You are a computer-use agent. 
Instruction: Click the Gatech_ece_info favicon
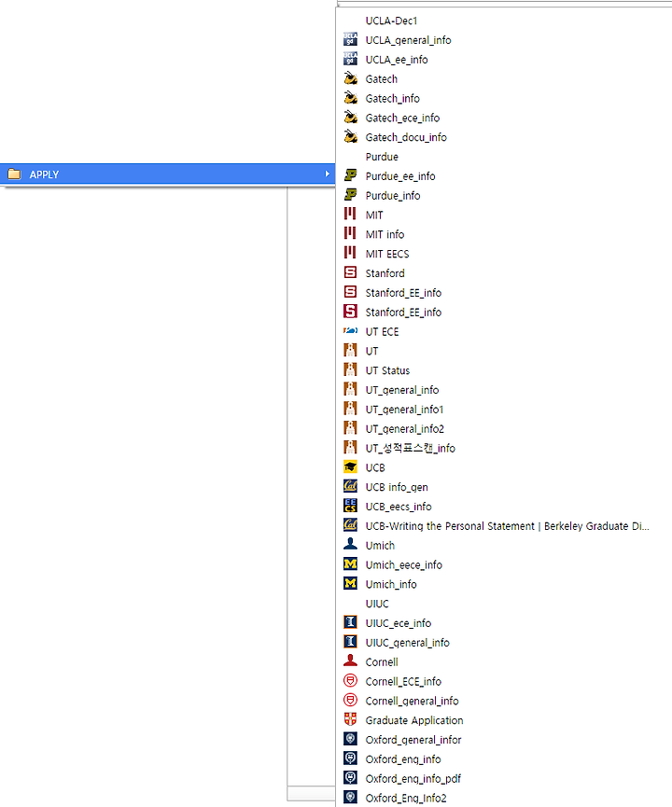350,118
